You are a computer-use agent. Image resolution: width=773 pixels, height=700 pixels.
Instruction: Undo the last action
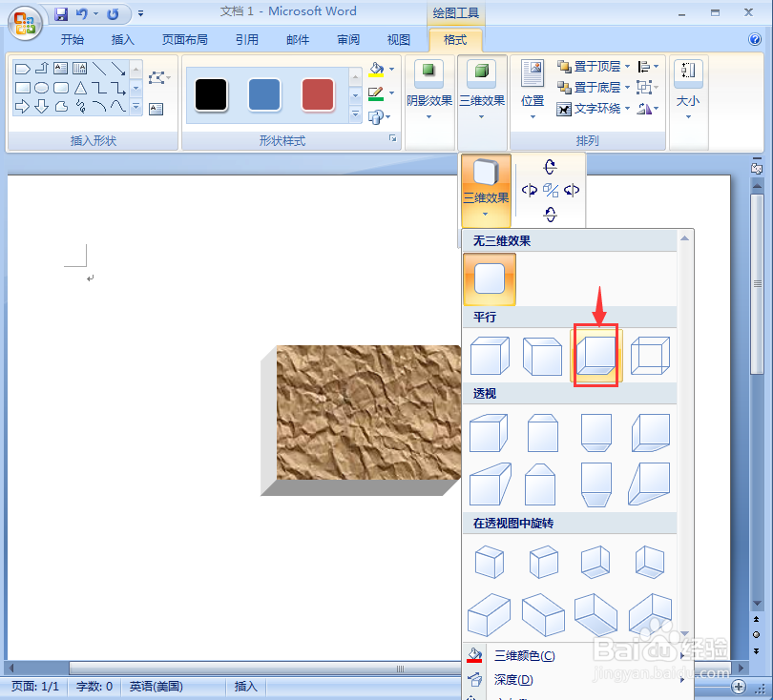point(82,13)
